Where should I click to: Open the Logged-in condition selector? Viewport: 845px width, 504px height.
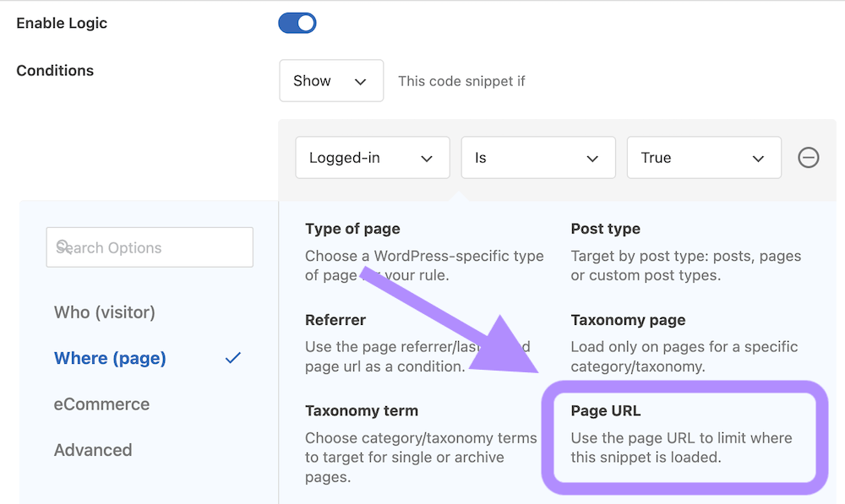372,157
